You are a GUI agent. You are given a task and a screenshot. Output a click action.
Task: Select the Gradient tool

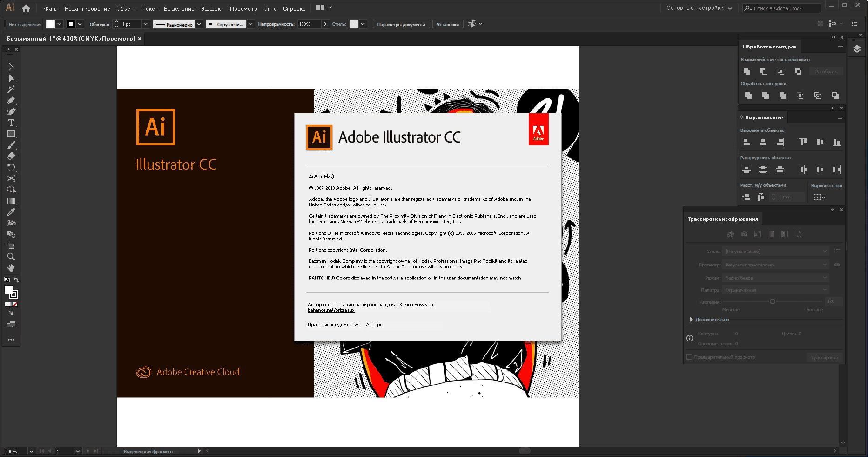(x=11, y=201)
